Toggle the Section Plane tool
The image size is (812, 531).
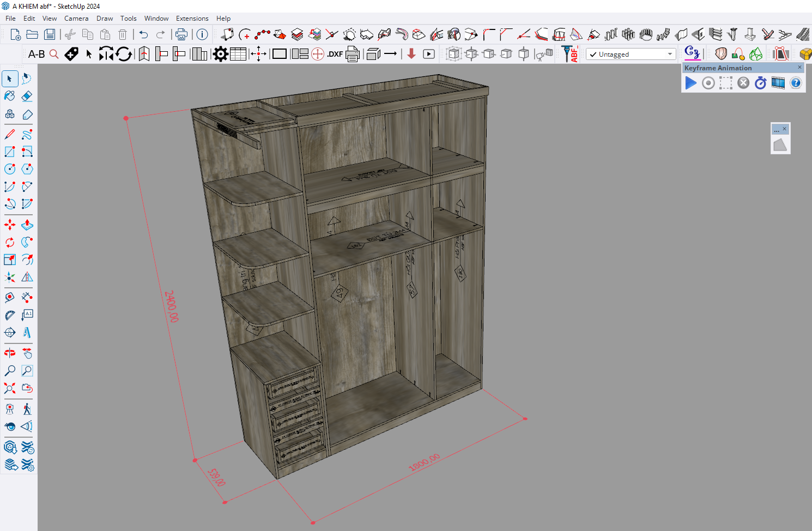click(x=10, y=333)
